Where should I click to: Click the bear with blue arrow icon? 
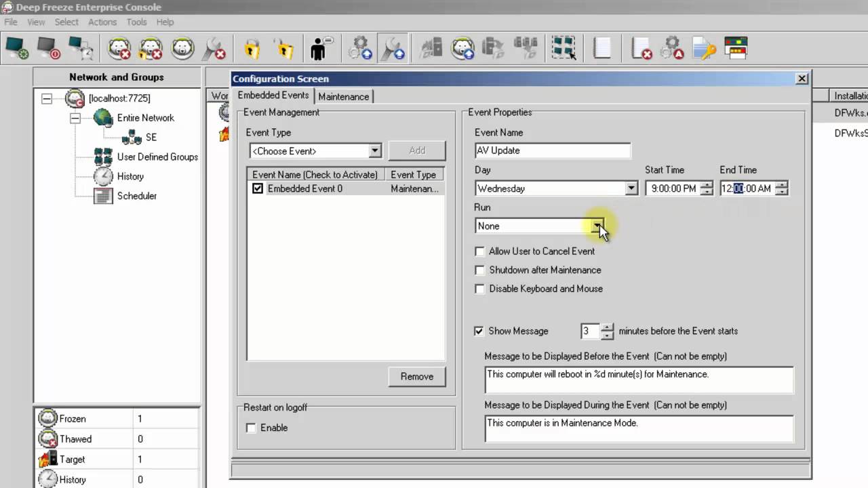[463, 48]
